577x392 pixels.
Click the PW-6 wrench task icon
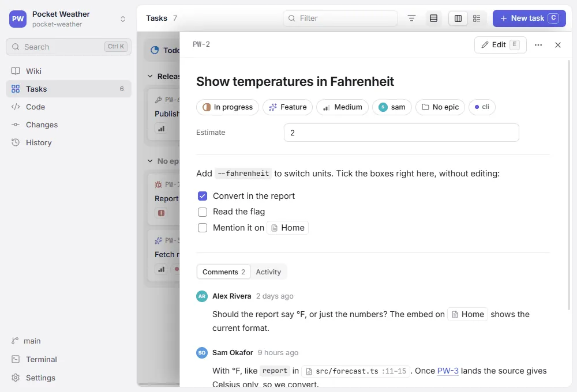[x=158, y=100]
